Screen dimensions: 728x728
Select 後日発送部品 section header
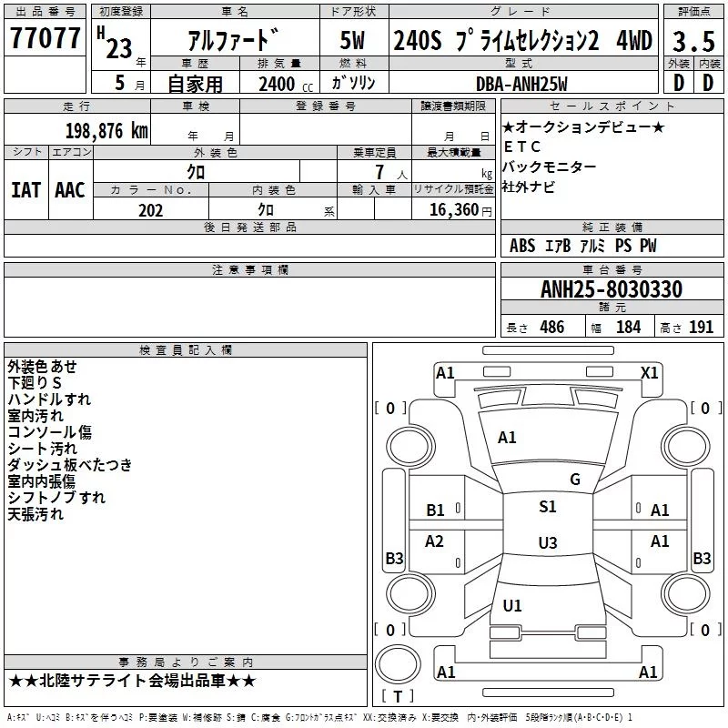coord(249,227)
